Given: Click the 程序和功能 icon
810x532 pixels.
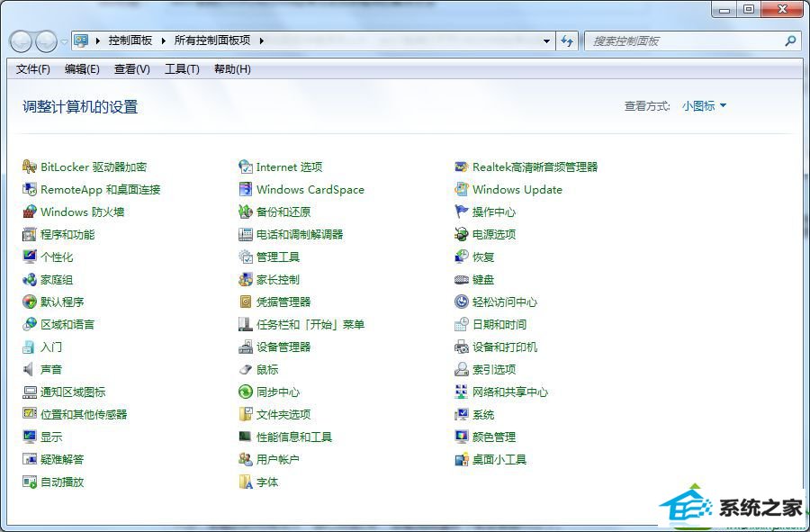Looking at the screenshot, I should (x=30, y=234).
